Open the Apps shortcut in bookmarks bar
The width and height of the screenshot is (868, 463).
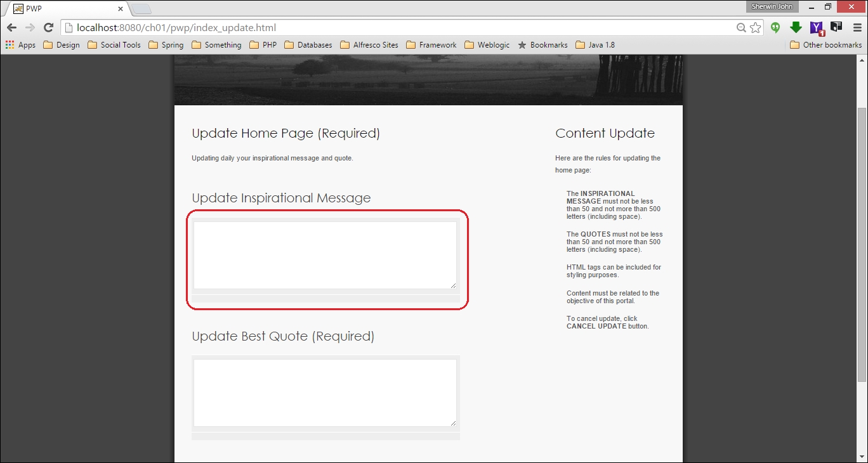tap(20, 45)
